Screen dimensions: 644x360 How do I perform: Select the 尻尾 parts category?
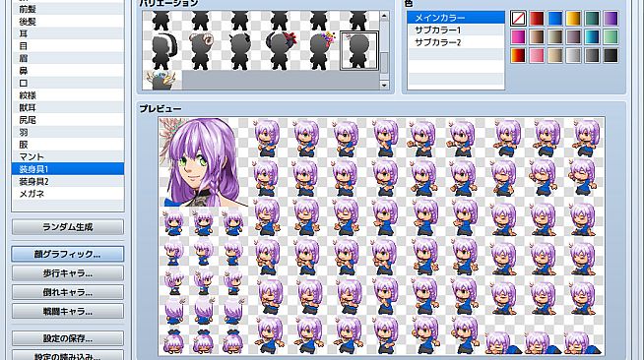(68, 120)
